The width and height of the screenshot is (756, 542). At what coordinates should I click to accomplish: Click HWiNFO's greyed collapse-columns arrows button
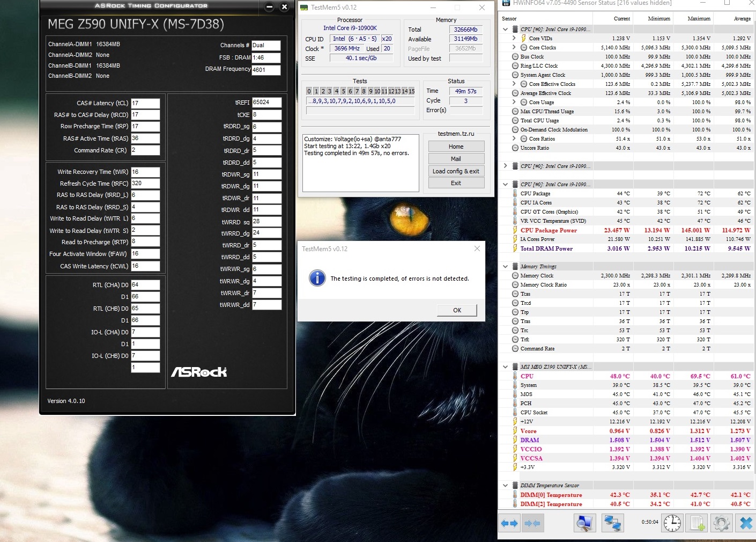pyautogui.click(x=532, y=523)
